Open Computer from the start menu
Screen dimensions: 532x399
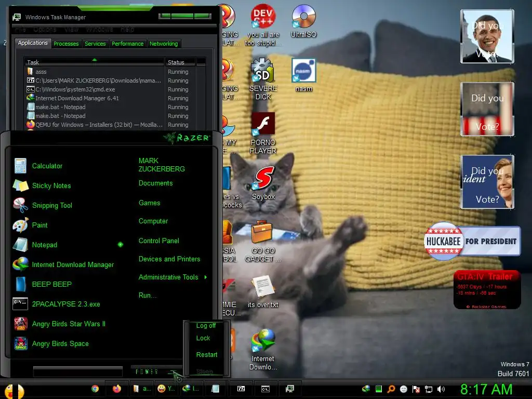point(153,221)
